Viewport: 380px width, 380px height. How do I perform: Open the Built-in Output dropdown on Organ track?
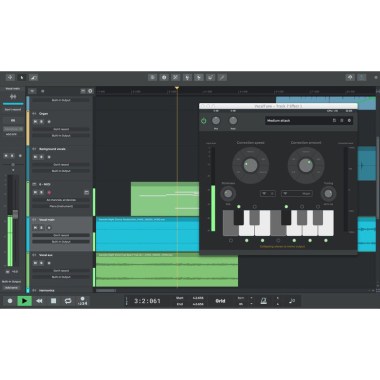pyautogui.click(x=61, y=136)
